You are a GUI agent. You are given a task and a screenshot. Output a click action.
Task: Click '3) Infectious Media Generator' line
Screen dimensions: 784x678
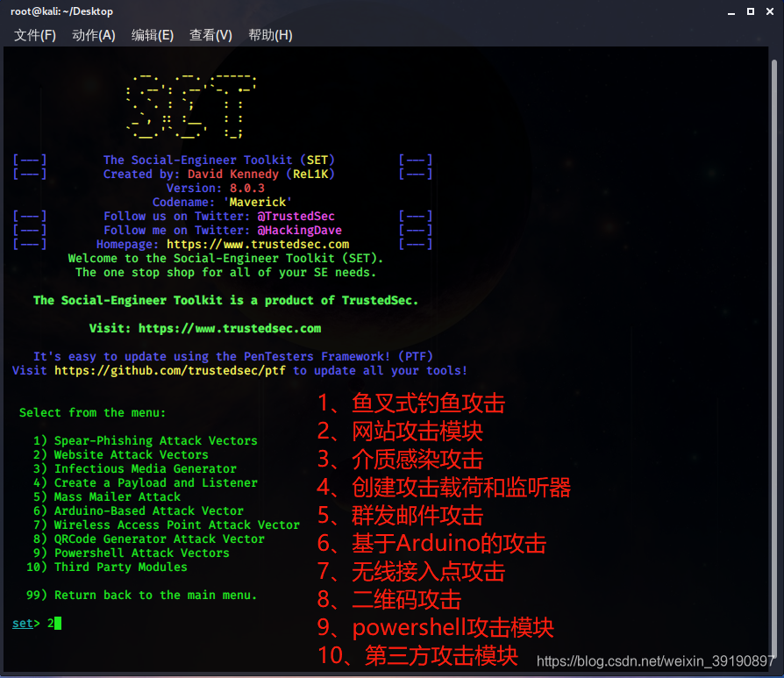134,468
